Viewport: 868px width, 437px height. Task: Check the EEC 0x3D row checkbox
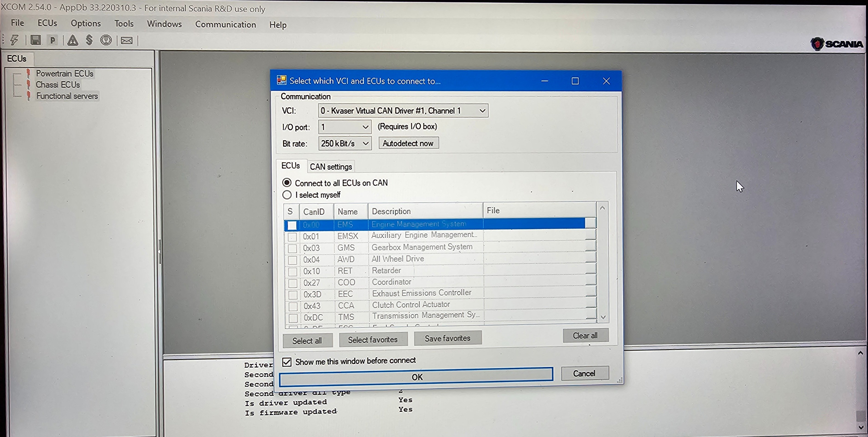293,295
